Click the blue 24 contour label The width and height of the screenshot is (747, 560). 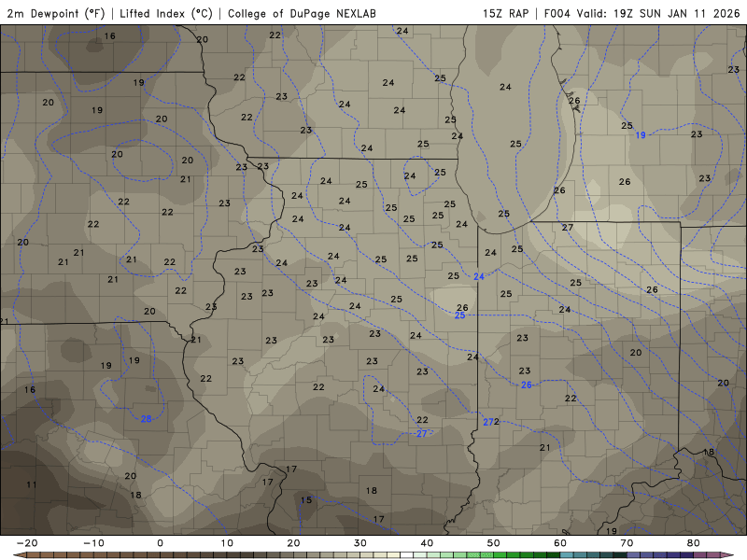pos(478,276)
